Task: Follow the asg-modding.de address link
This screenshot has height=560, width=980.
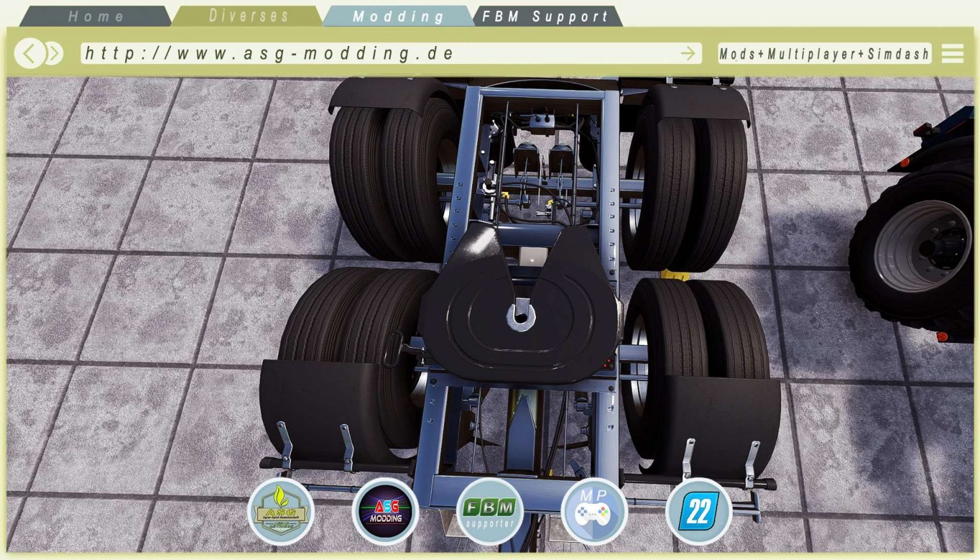Action: tap(268, 53)
